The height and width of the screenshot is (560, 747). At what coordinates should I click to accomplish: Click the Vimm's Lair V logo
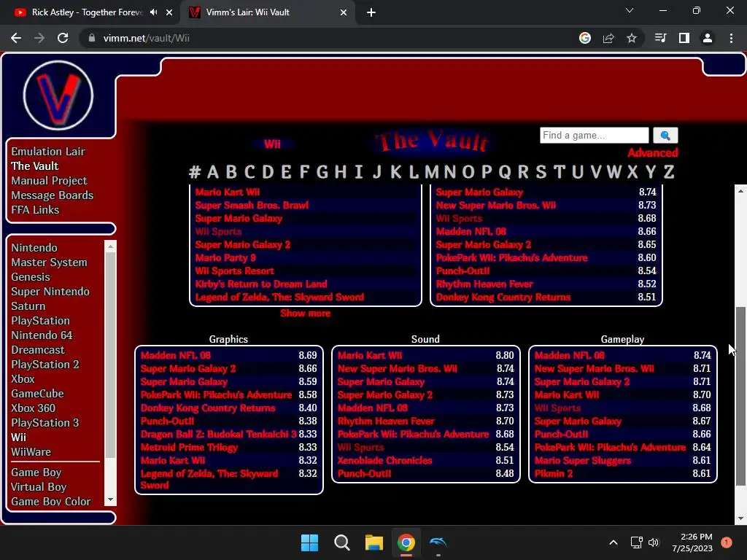(58, 96)
